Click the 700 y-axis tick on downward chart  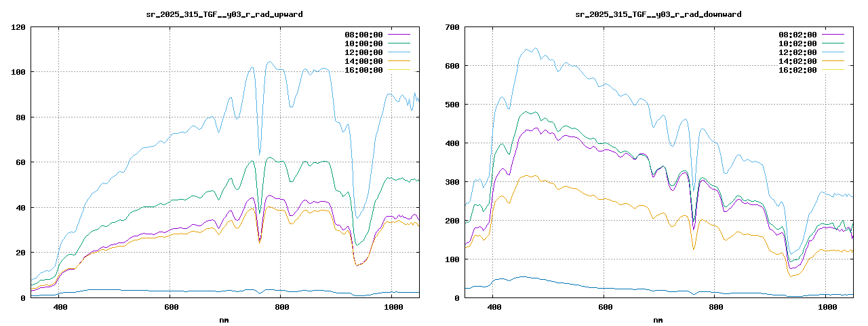click(452, 27)
